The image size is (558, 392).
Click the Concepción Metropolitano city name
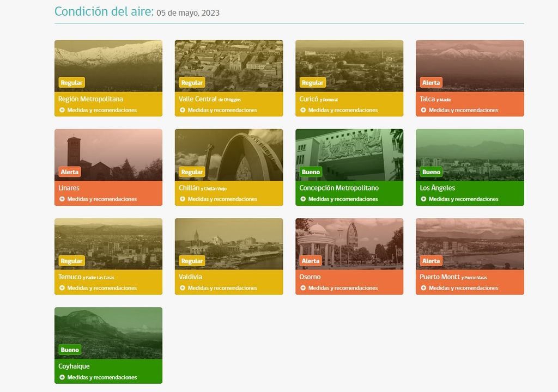click(x=339, y=188)
